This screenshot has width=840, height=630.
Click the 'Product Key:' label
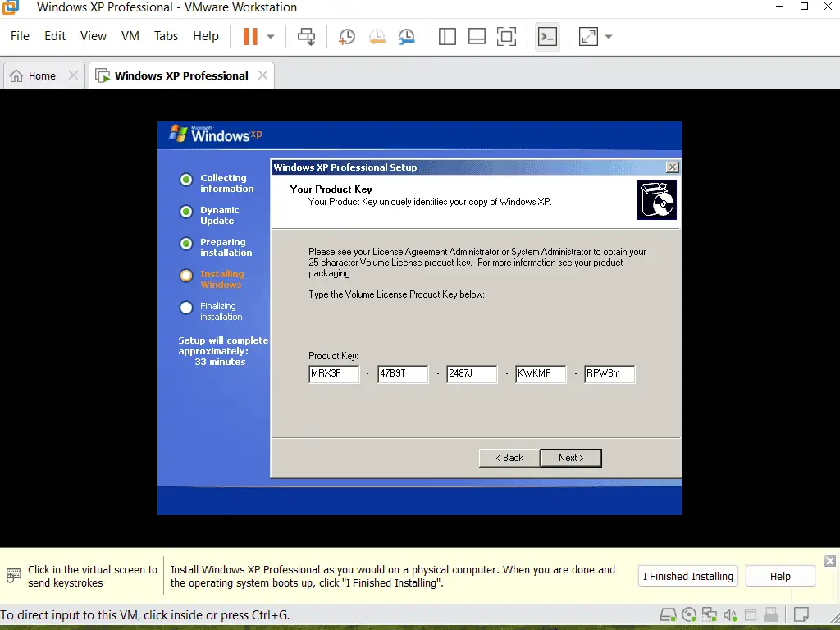[333, 356]
